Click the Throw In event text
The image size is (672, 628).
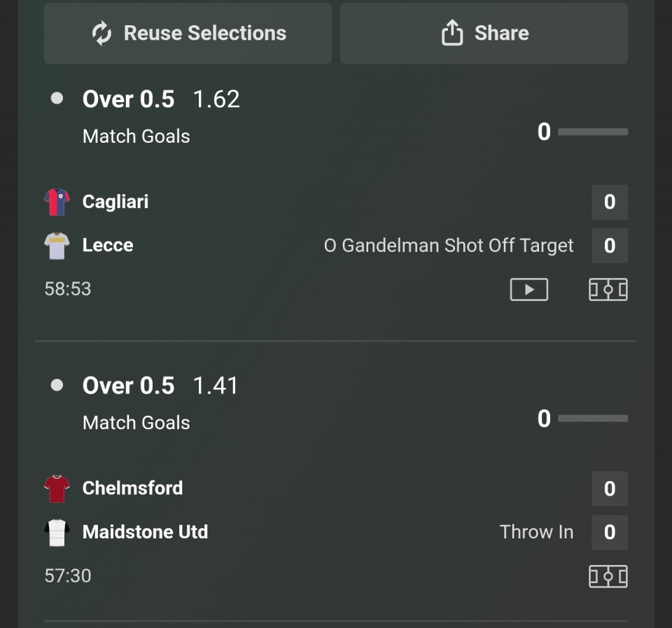[x=536, y=532]
